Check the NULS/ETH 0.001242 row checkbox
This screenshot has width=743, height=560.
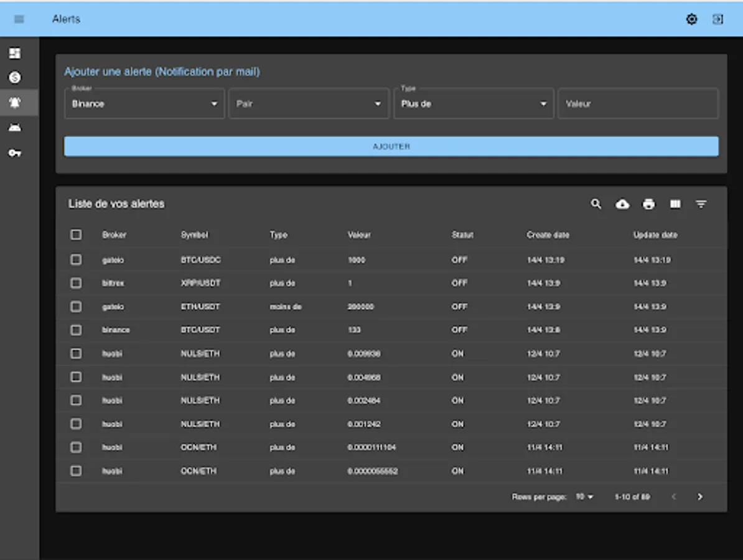pos(76,424)
